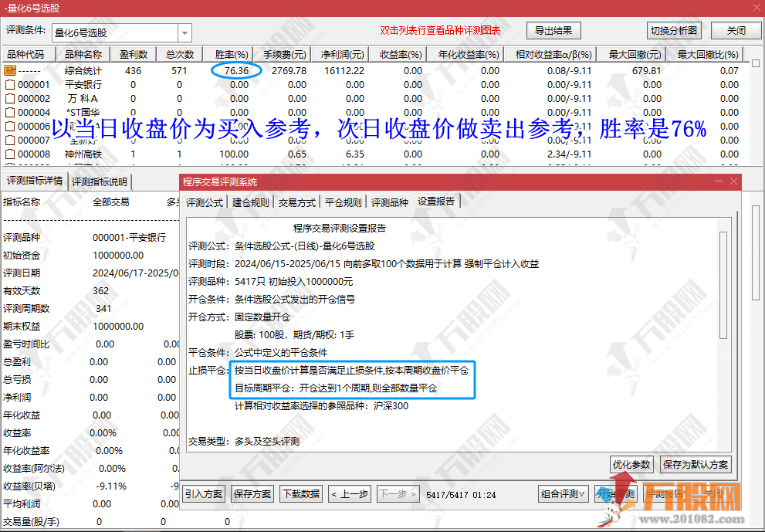Open the 设置报告 tab
This screenshot has height=532, width=765.
pyautogui.click(x=436, y=201)
